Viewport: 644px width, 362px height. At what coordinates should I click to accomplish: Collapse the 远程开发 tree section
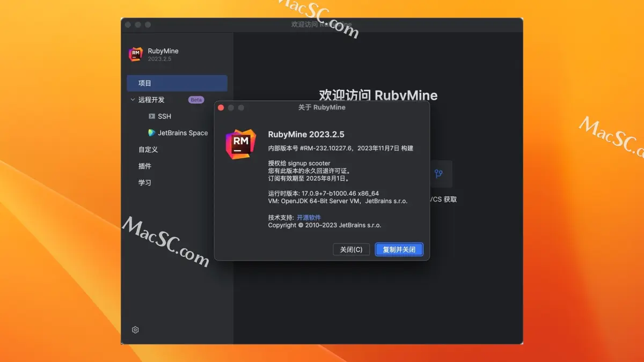point(132,100)
